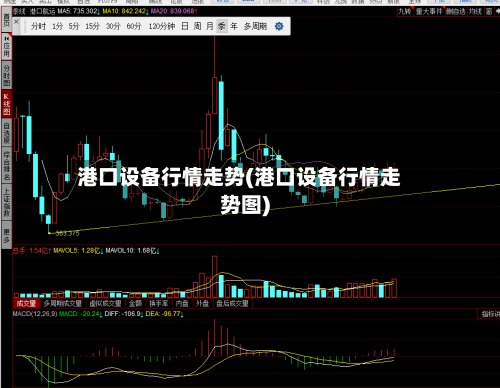Switch chart to 30分 period
The width and height of the screenshot is (500, 388).
[113, 26]
